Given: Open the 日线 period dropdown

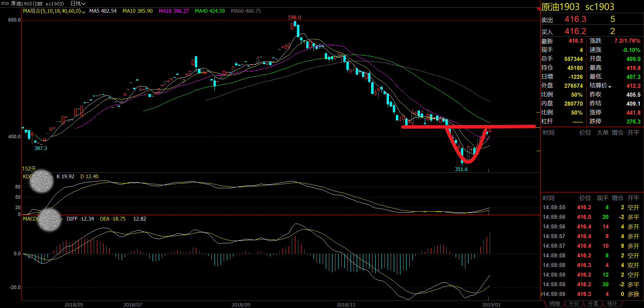Looking at the screenshot, I should click(78, 3).
